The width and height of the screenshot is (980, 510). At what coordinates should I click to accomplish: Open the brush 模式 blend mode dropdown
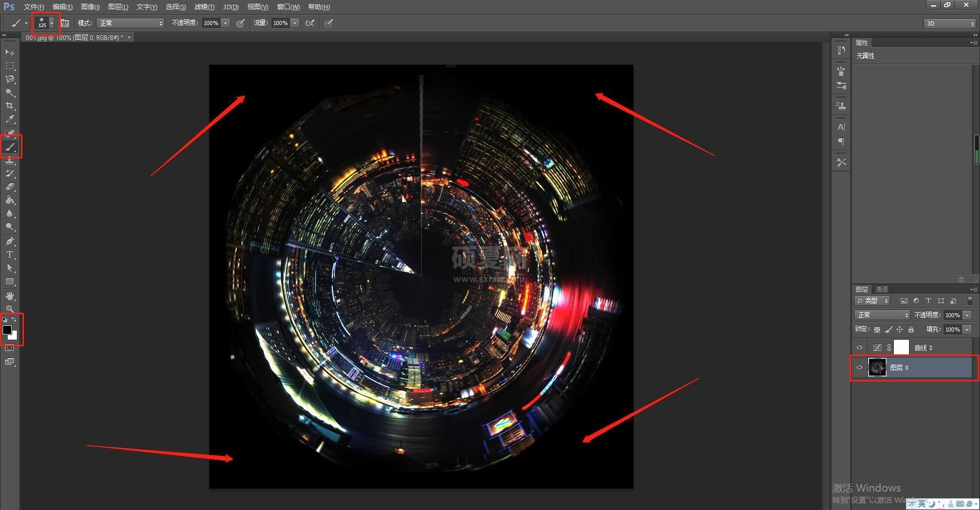pyautogui.click(x=131, y=23)
